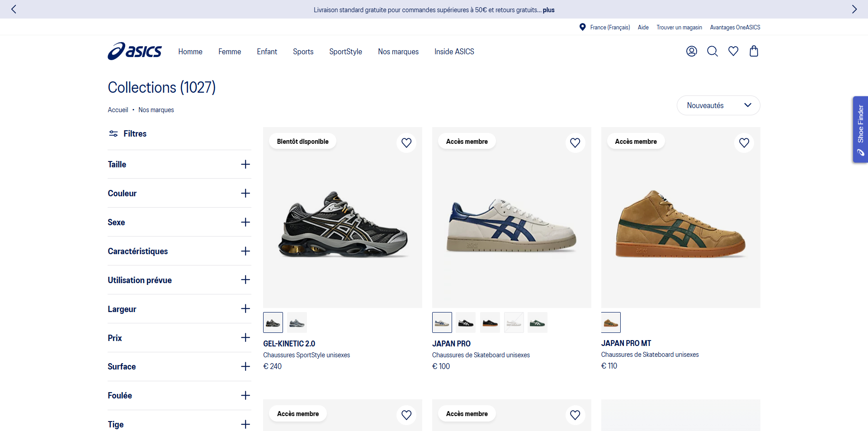
Task: Toggle the favorite heart on the bottom-middle product card
Action: point(575,415)
